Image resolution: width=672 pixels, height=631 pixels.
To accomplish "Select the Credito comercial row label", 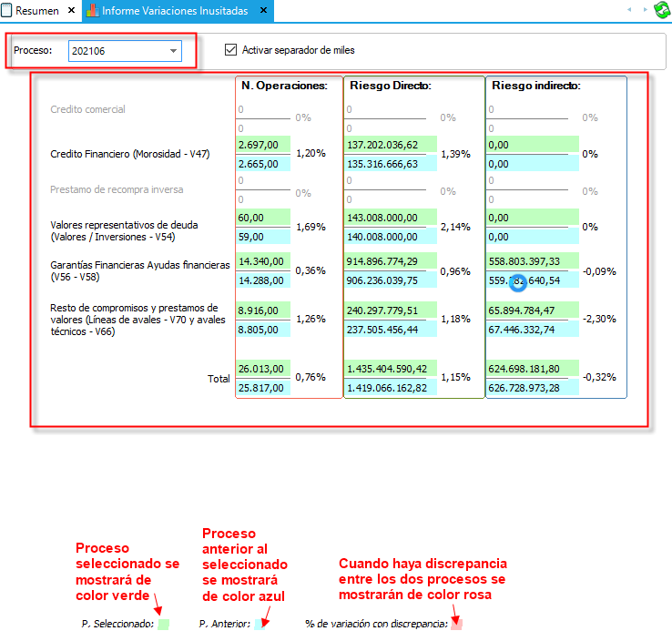I will (87, 109).
